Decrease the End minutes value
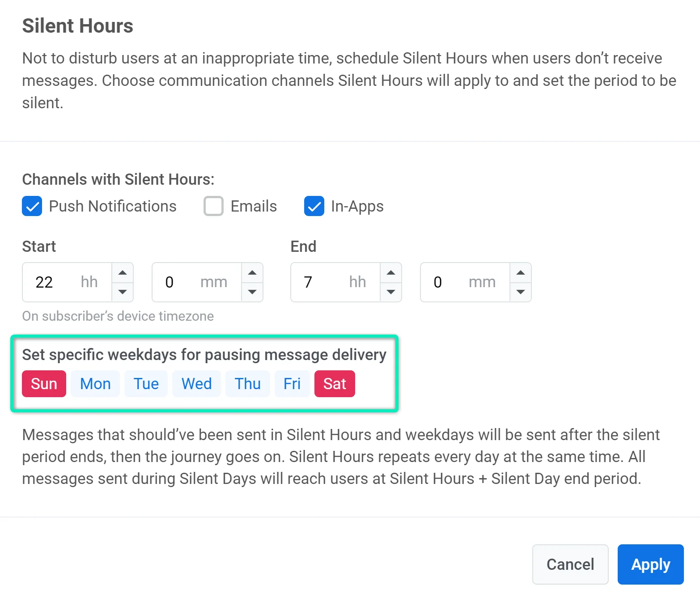This screenshot has height=598, width=700. pyautogui.click(x=521, y=292)
